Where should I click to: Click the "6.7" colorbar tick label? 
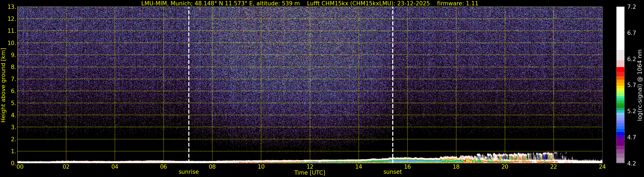tap(632, 33)
